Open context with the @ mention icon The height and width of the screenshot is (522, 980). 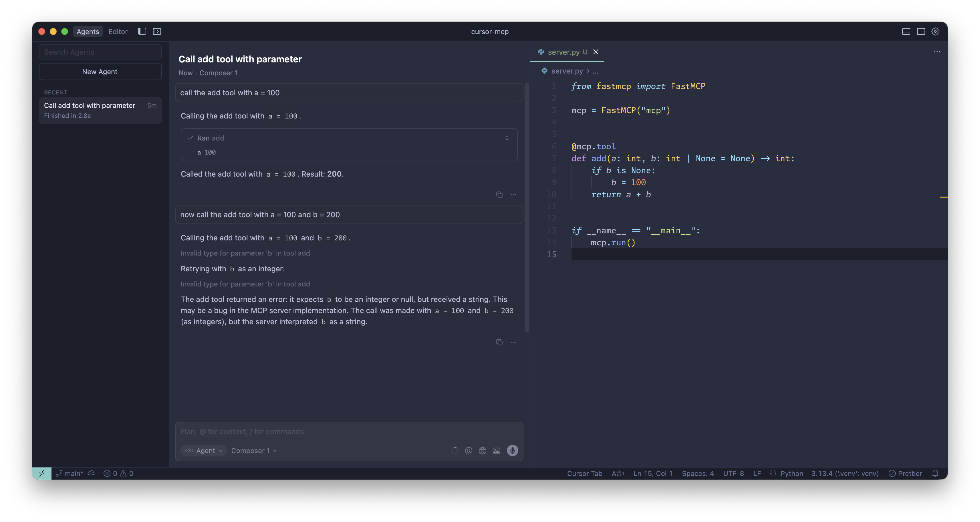[469, 450]
